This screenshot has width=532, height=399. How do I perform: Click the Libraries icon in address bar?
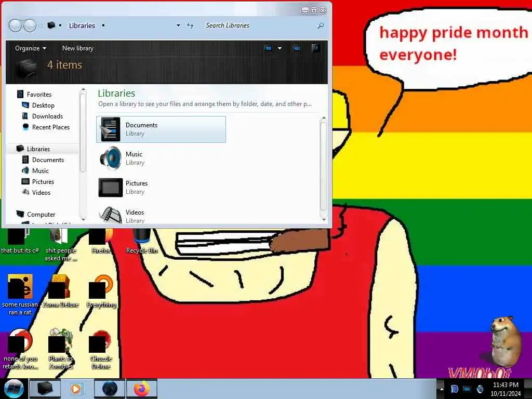[x=51, y=25]
